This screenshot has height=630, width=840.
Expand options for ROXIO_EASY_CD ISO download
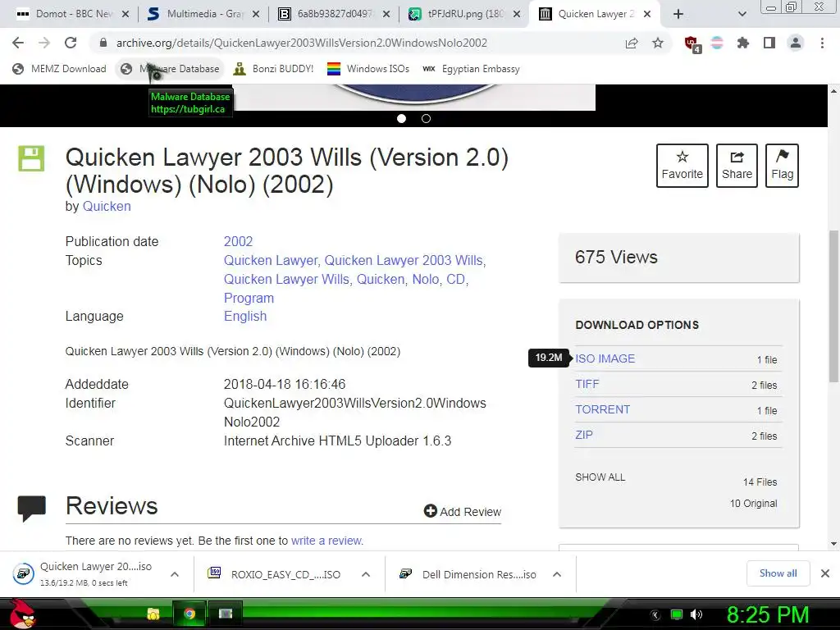click(x=365, y=574)
